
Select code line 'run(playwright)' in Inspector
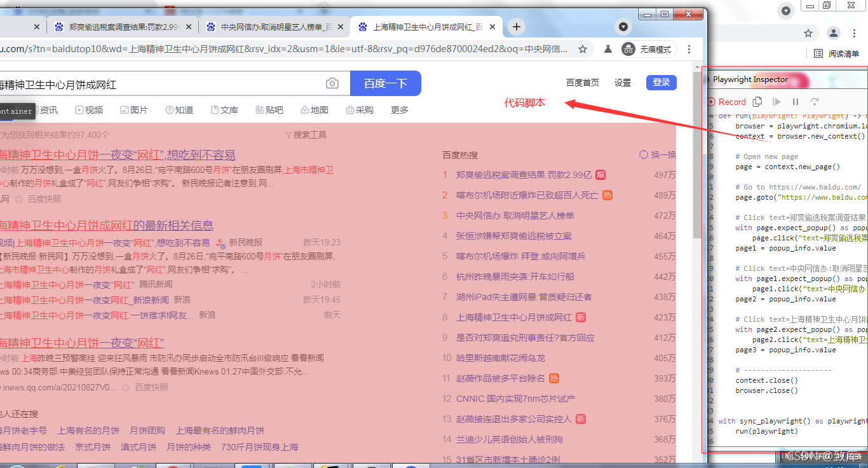click(766, 431)
